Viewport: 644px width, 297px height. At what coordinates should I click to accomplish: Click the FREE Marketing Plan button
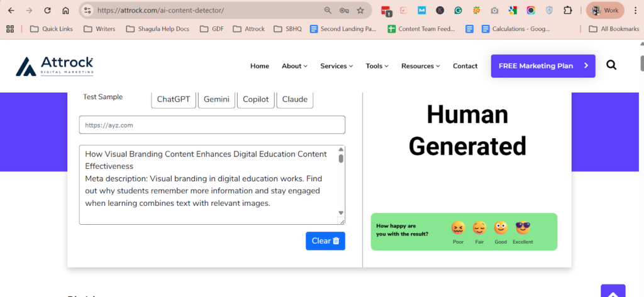543,66
